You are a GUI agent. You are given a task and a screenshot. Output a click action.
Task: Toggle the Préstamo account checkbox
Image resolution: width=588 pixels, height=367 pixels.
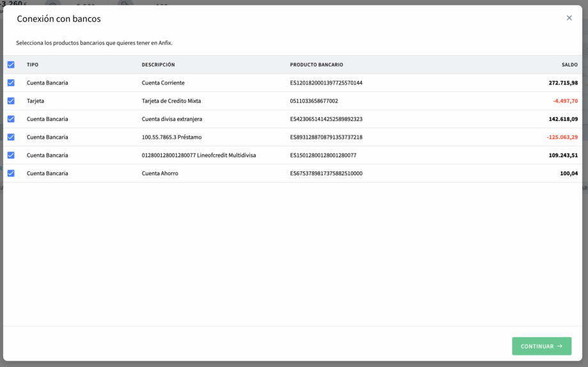pos(11,137)
